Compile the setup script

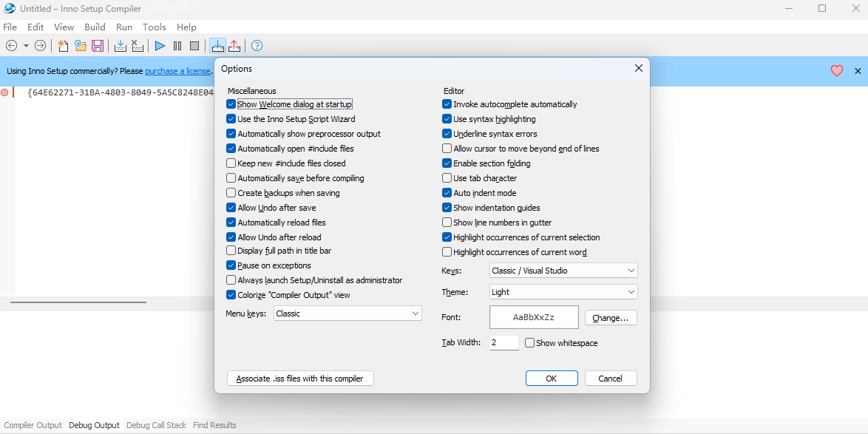(x=120, y=45)
